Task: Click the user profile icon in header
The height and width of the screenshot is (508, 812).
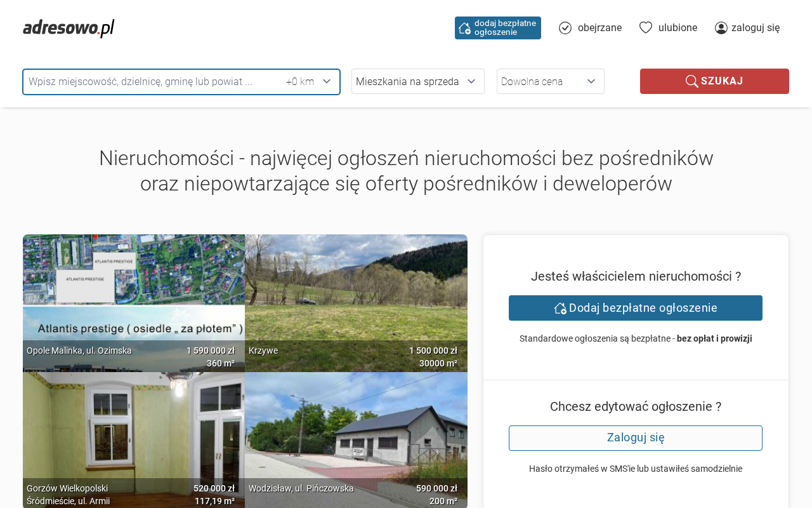Action: coord(721,28)
